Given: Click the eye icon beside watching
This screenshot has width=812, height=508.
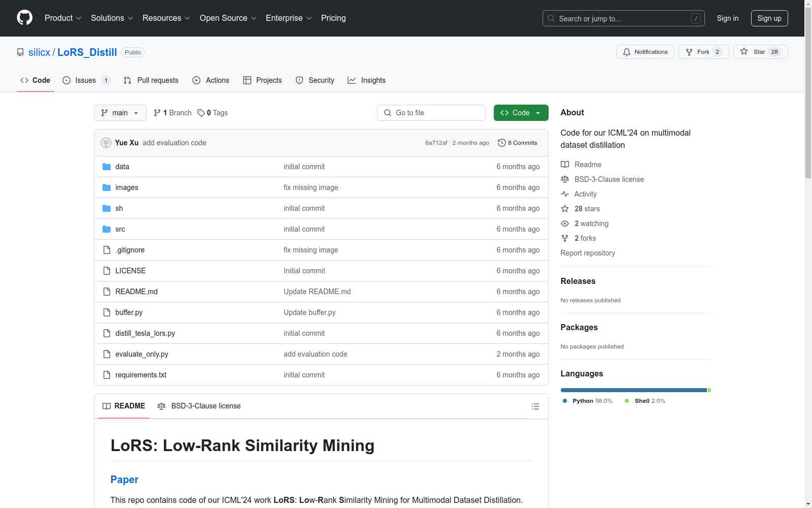Looking at the screenshot, I should click(565, 224).
